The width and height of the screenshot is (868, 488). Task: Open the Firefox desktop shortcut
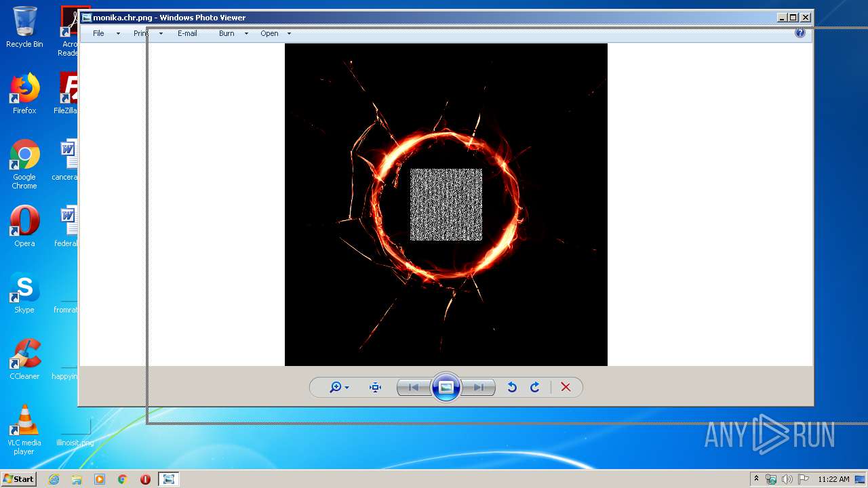pyautogui.click(x=24, y=94)
